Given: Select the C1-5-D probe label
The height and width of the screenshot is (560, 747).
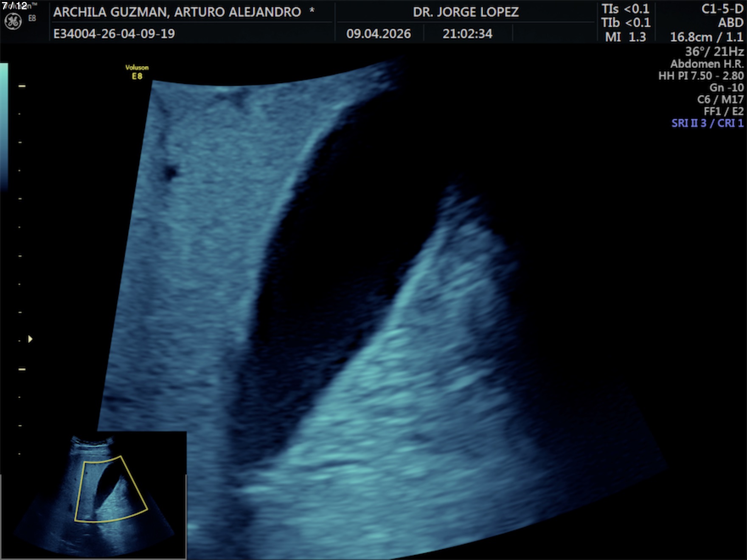Looking at the screenshot, I should (x=722, y=9).
